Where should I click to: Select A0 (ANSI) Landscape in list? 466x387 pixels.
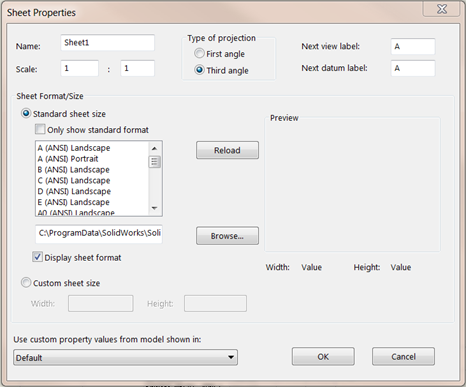(76, 212)
